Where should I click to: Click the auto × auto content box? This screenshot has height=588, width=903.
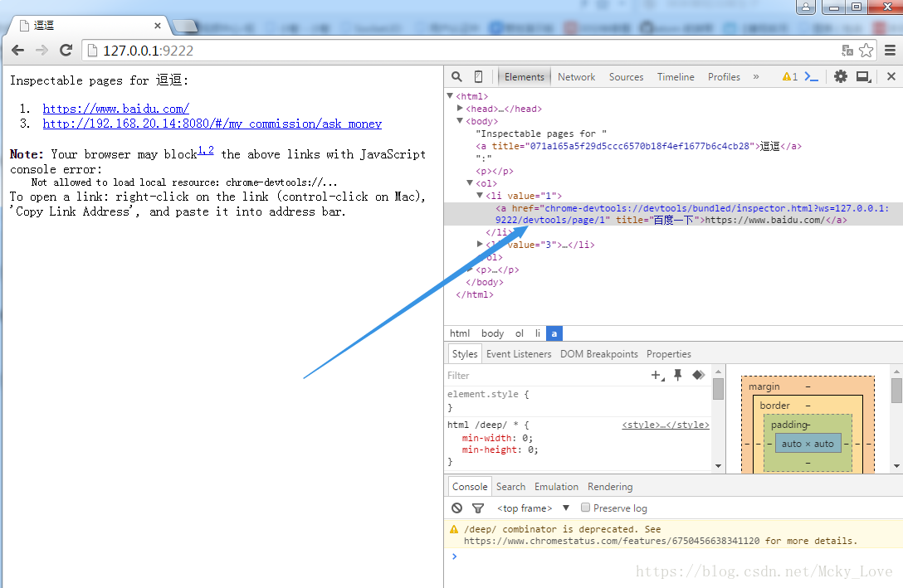[x=808, y=444]
